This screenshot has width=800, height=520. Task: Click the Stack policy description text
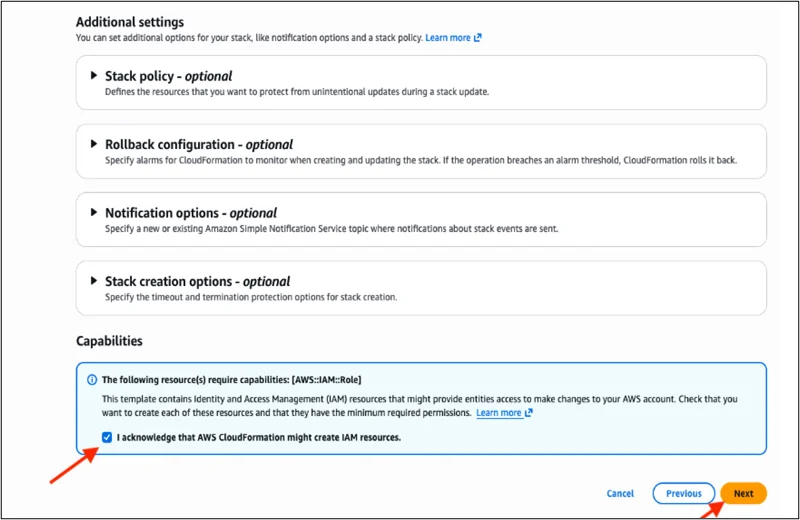coord(296,92)
